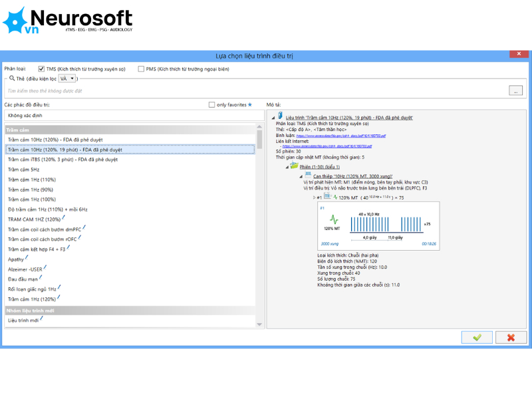The image size is (532, 399).
Task: Click the pencil icon beside Apathy
Action: coord(27,257)
